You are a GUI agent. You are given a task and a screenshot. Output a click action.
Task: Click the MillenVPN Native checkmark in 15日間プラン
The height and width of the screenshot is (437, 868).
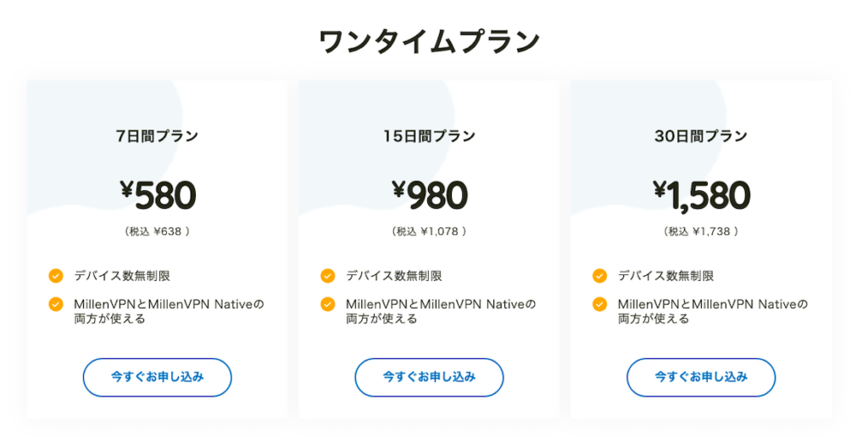(327, 304)
